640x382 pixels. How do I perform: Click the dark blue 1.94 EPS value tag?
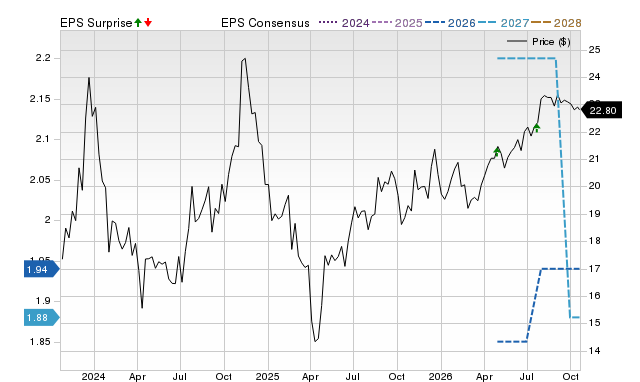[x=42, y=269]
